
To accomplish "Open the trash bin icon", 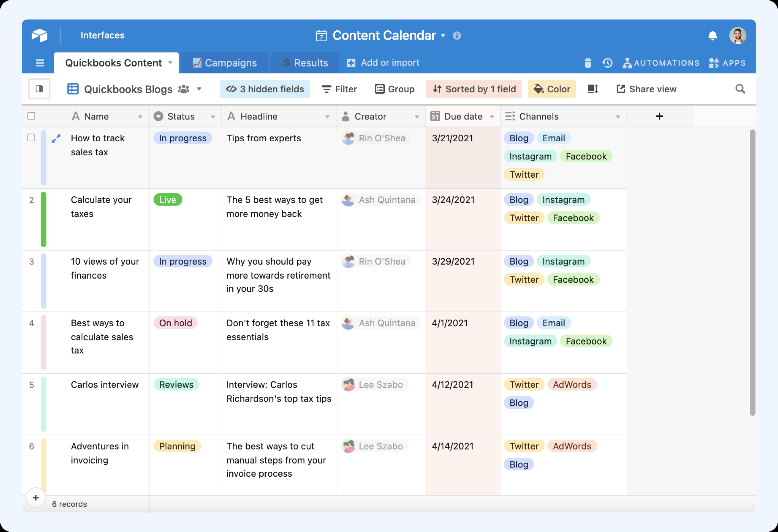I will point(588,63).
